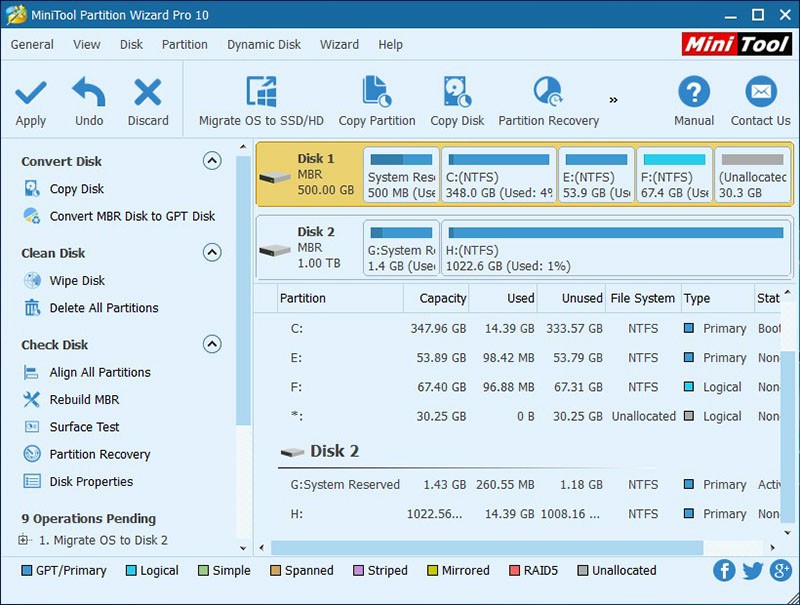The image size is (800, 605).
Task: Click the MiniTool logo
Action: pyautogui.click(x=736, y=44)
